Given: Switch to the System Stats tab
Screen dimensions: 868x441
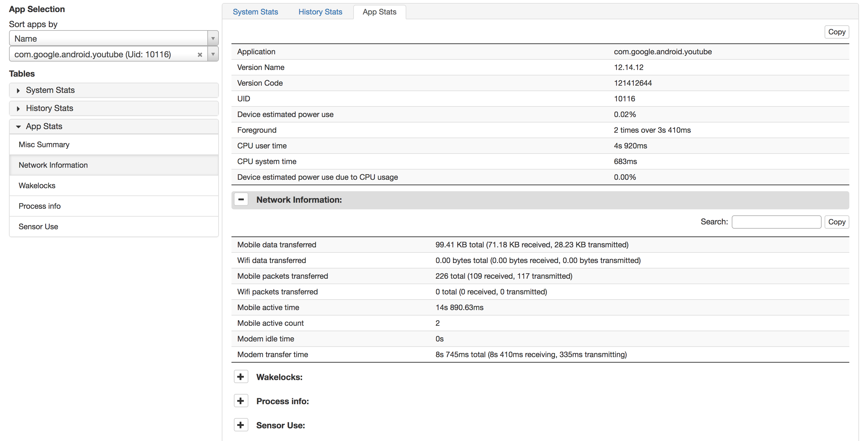Looking at the screenshot, I should tap(255, 12).
